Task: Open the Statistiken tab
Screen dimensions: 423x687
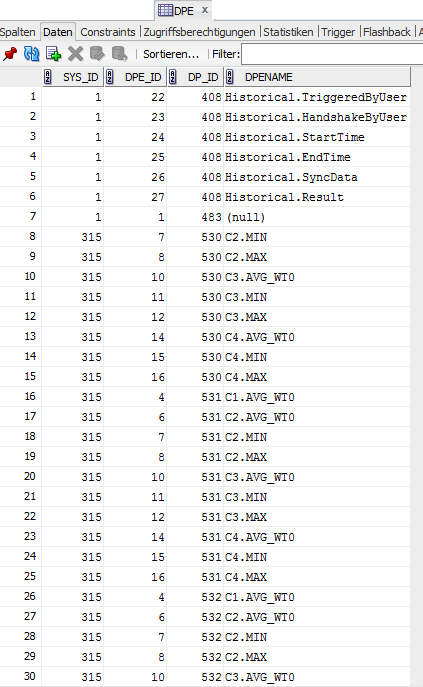Action: point(288,32)
